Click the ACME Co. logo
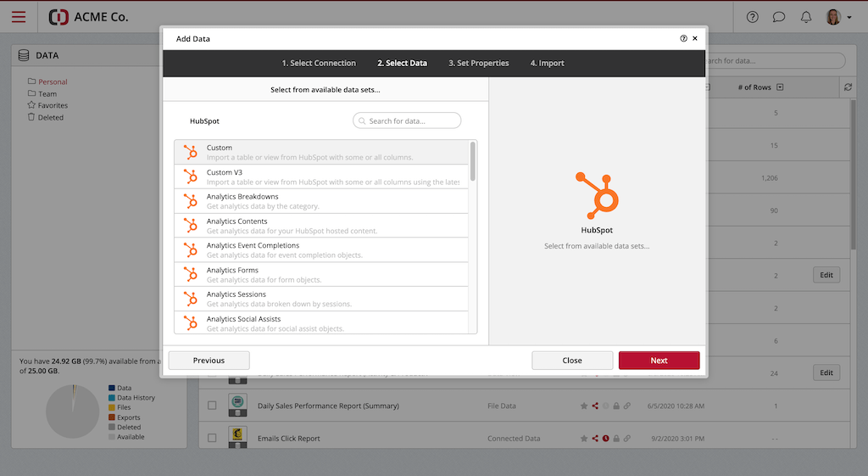Viewport: 868px width, 476px height. (x=88, y=17)
